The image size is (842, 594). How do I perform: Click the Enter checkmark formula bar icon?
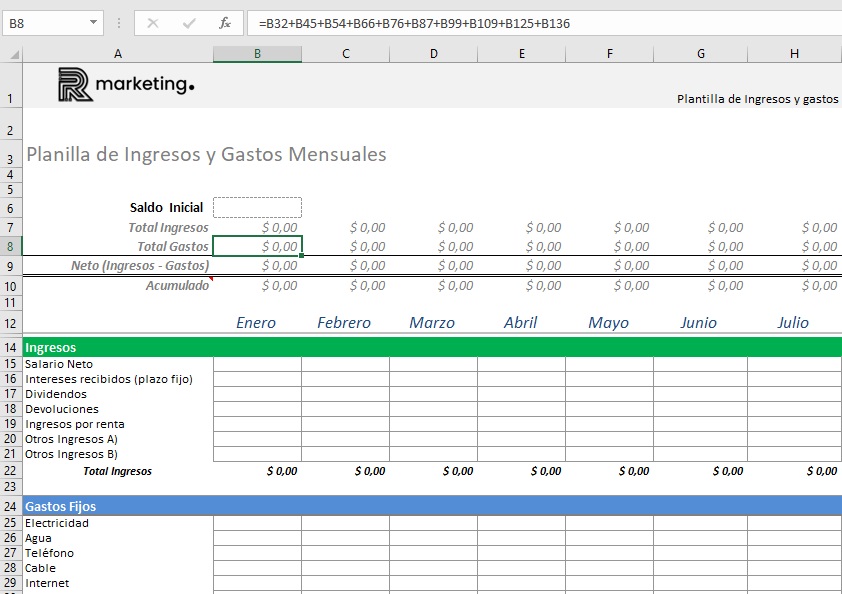pos(189,23)
